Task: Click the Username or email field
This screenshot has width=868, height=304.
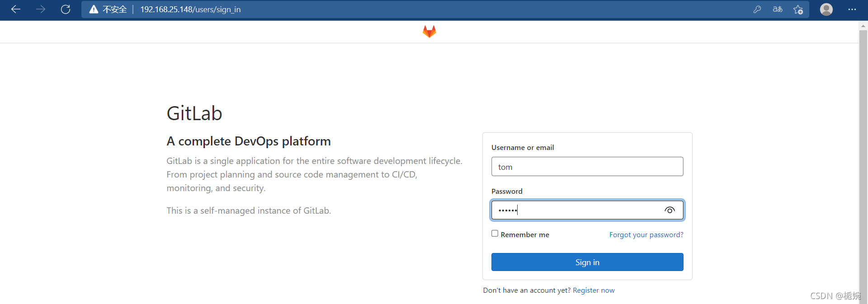Action: (x=587, y=167)
